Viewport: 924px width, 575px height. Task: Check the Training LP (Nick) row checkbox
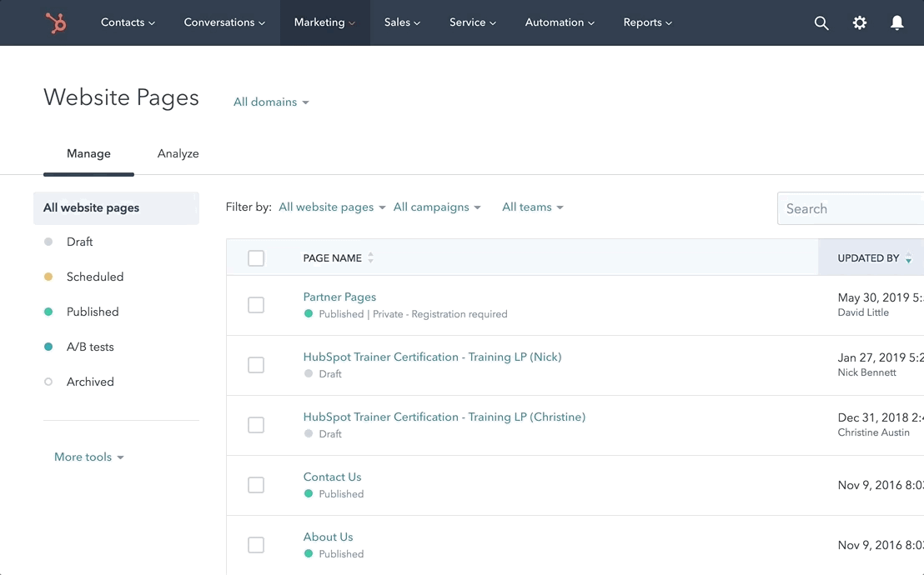coord(256,365)
